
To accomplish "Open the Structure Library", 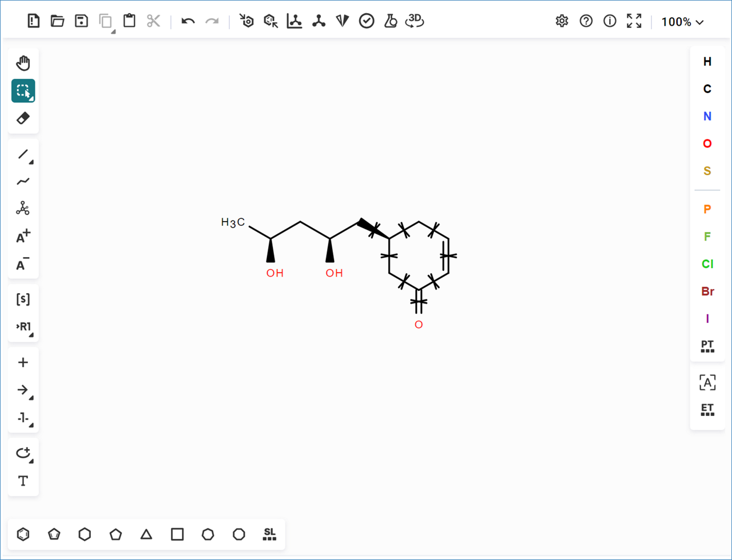I will click(x=269, y=534).
